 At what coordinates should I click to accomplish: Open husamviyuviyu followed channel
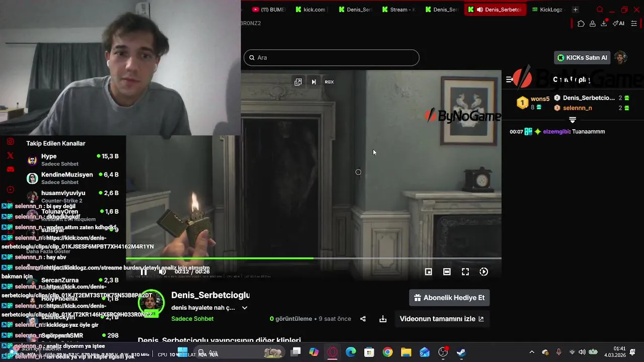point(73,197)
